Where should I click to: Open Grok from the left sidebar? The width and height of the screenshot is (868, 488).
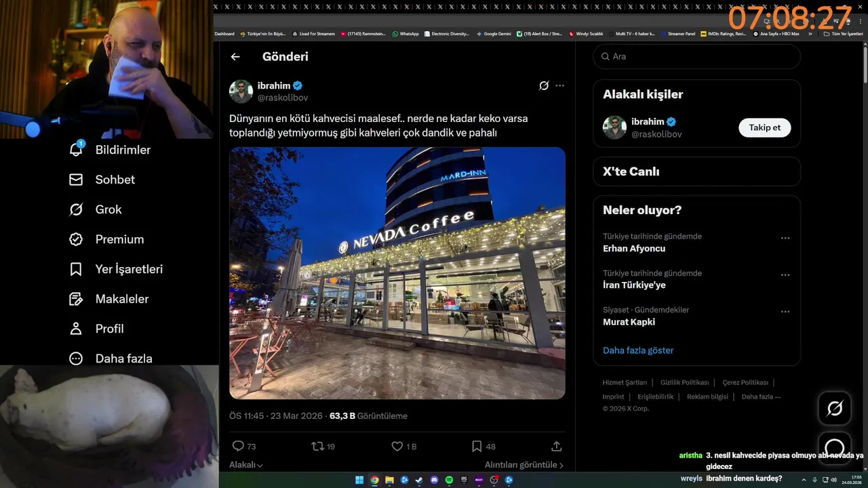tap(96, 209)
